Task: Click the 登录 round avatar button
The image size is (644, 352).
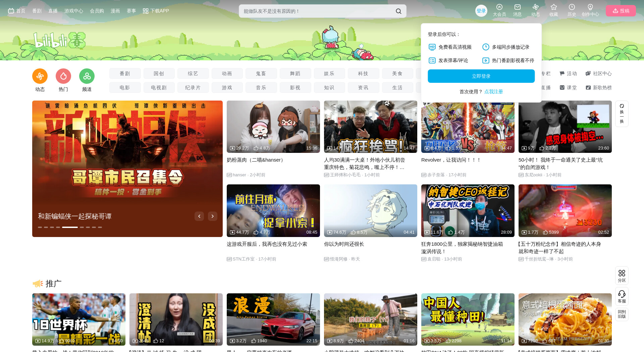Action: click(x=481, y=11)
